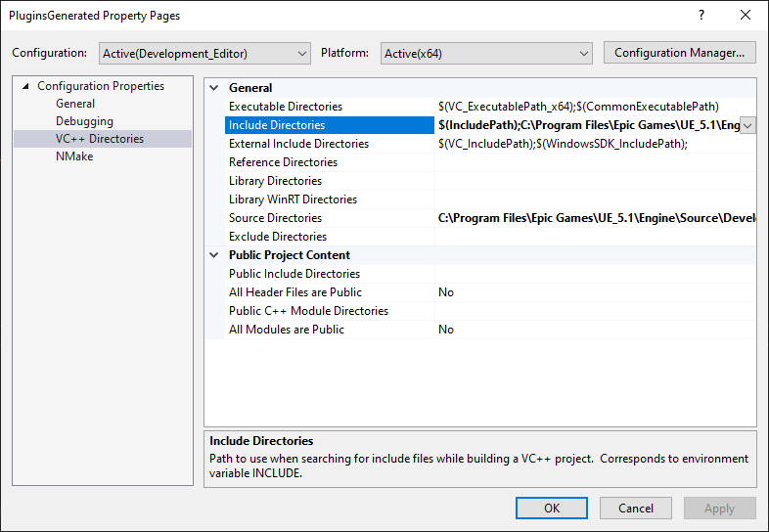Select All Modules are Public property

[287, 330]
